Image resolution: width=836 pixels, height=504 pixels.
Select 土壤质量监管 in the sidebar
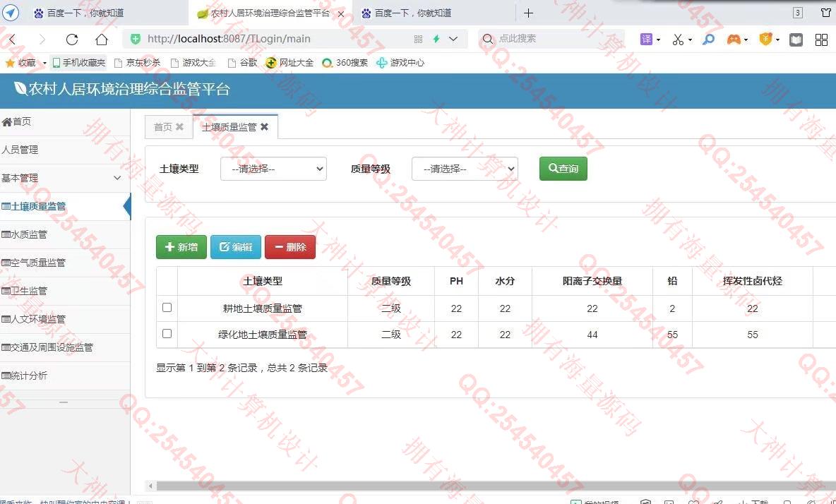coord(65,206)
